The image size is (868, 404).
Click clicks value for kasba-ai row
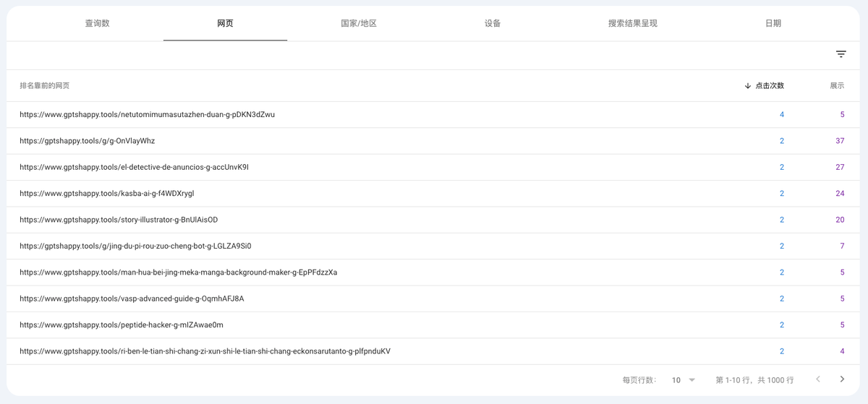click(782, 194)
